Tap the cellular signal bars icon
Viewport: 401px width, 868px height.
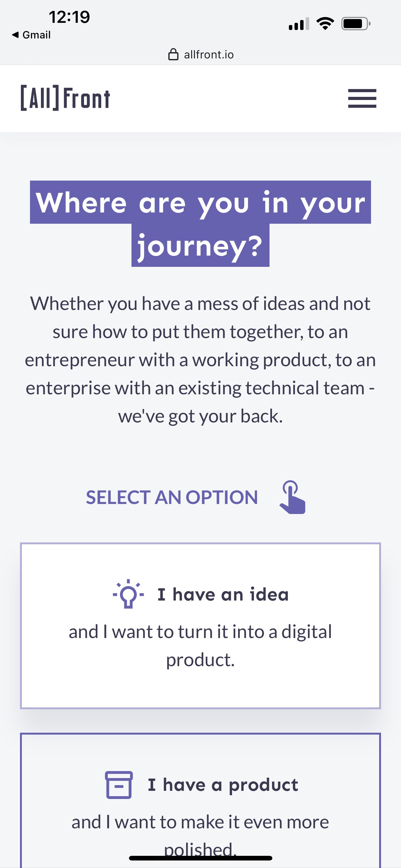pos(299,24)
